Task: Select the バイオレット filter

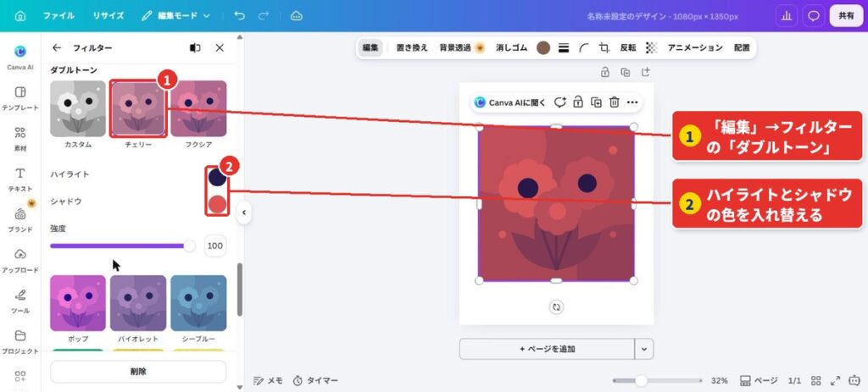Action: coord(138,303)
